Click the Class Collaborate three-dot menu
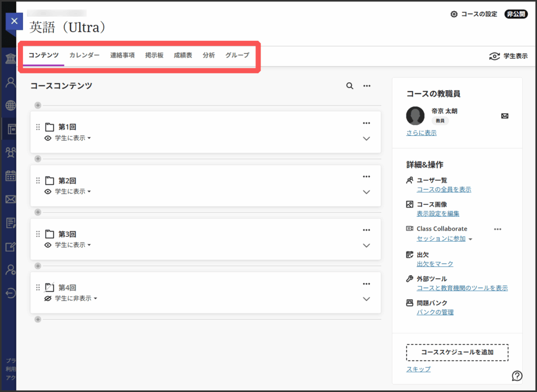 tap(498, 229)
